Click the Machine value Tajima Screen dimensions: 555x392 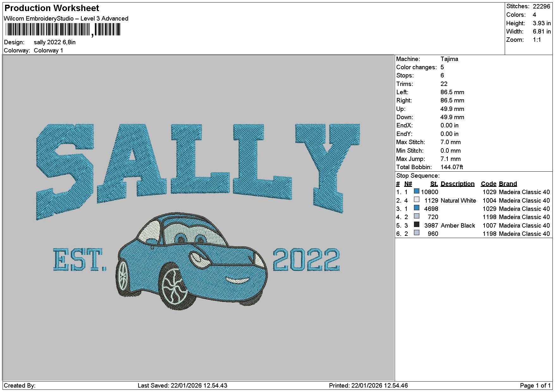(x=449, y=59)
